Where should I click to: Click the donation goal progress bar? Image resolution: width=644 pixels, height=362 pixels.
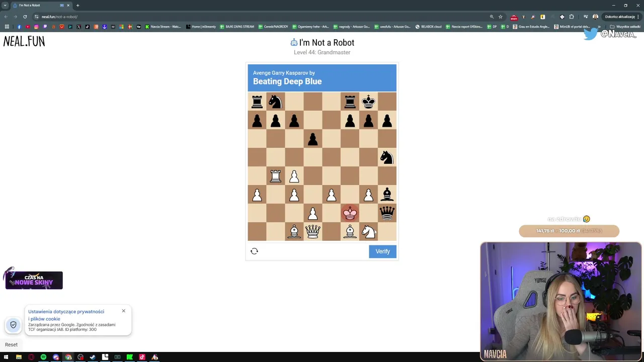pos(569,231)
